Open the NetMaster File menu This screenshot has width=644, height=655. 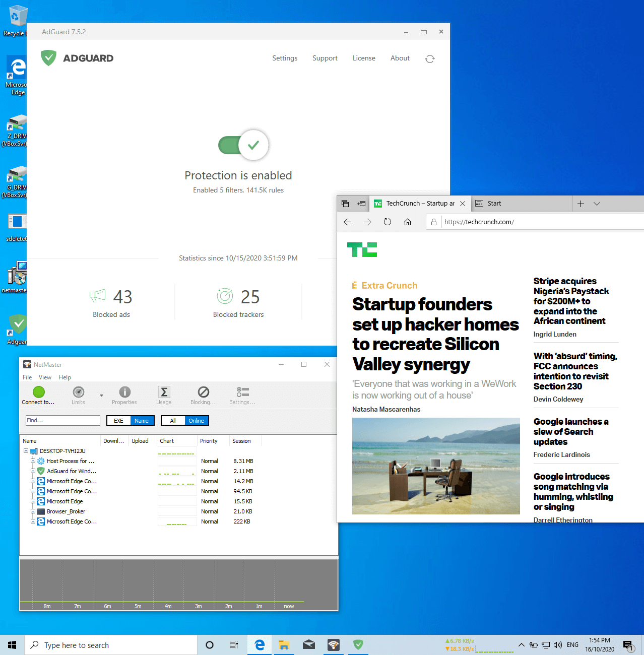click(27, 377)
